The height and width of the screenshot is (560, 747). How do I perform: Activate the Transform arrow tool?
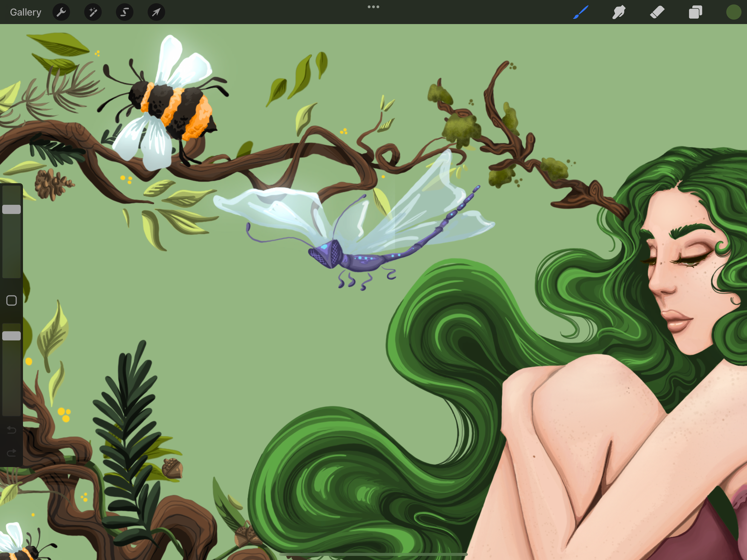tap(156, 12)
